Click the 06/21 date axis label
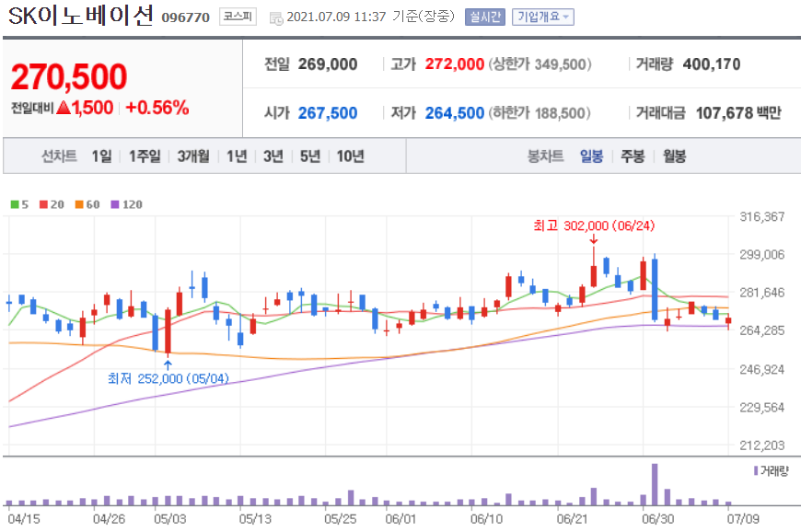 tap(572, 519)
